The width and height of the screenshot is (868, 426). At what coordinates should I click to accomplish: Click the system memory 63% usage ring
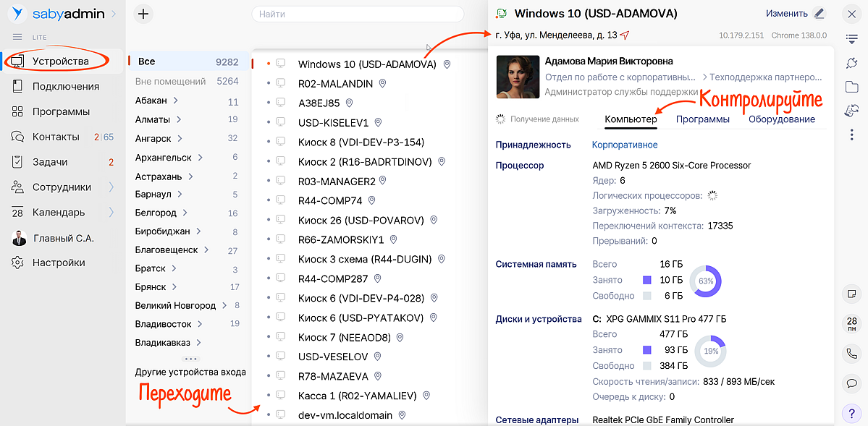(x=705, y=281)
